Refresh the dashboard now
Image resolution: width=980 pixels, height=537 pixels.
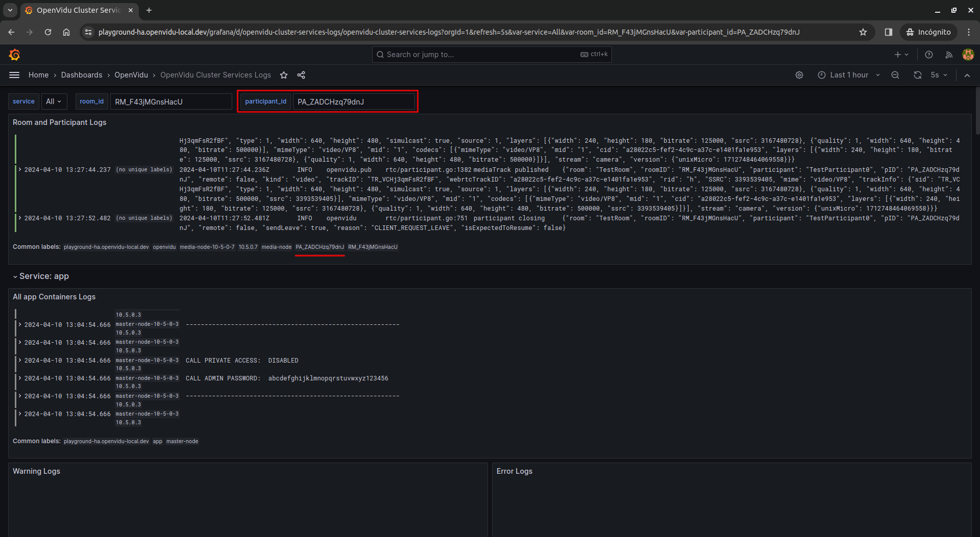click(x=917, y=75)
